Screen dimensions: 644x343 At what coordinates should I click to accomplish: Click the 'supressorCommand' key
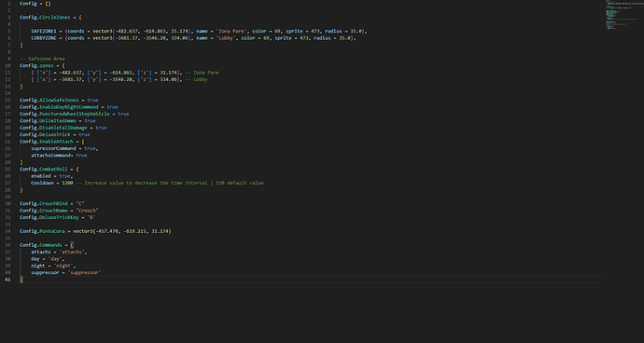[x=53, y=148]
